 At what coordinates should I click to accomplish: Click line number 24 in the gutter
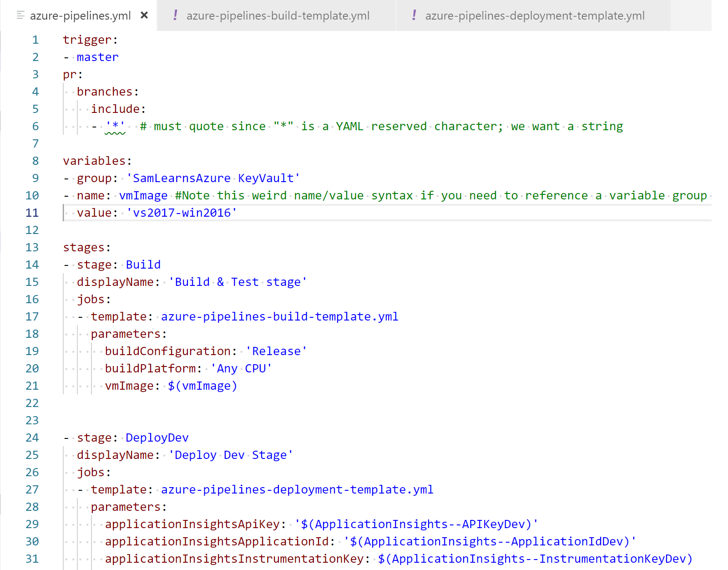click(32, 438)
